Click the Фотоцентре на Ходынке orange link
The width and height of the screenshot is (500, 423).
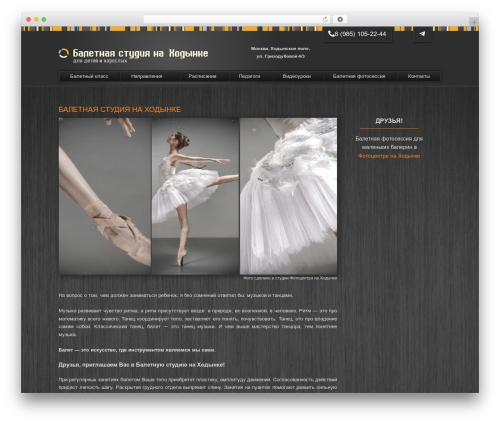[389, 156]
